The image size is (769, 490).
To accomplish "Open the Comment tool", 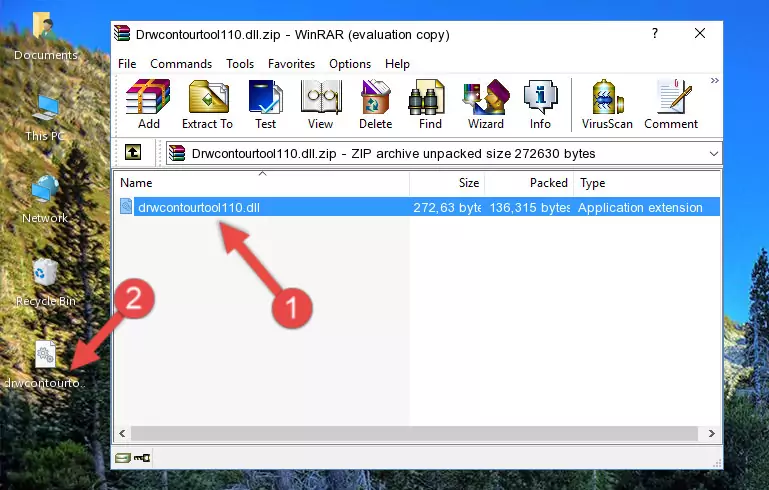I will click(671, 104).
